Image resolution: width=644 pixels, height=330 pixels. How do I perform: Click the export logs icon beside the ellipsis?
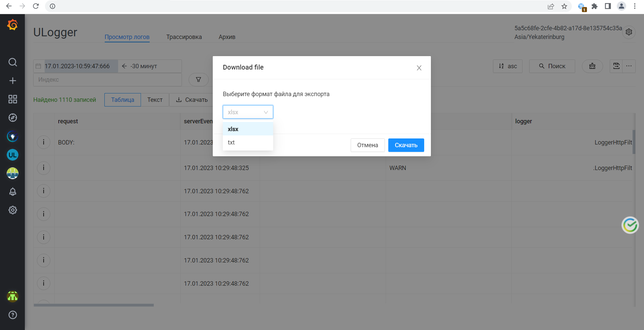[x=616, y=66]
